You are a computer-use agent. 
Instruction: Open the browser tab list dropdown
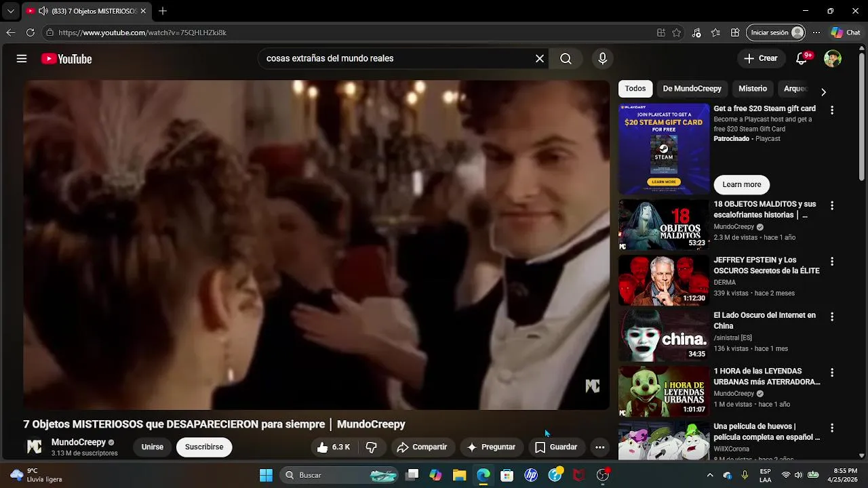click(10, 11)
